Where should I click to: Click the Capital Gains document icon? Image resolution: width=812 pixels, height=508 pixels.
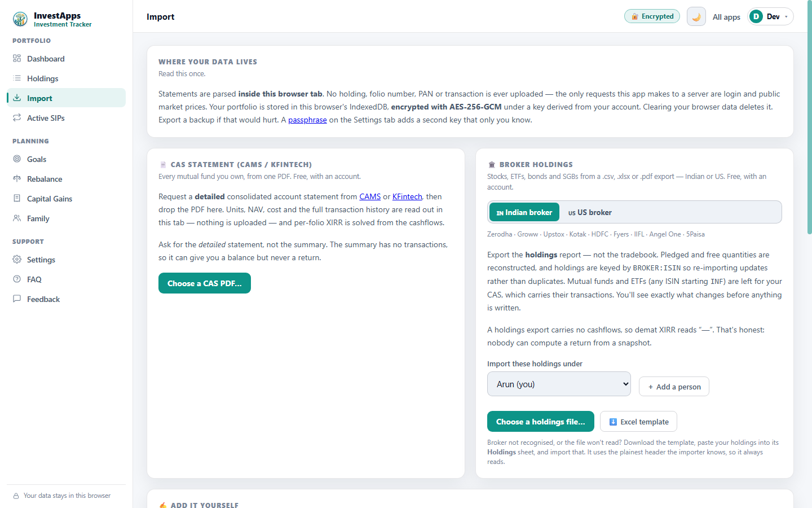tap(17, 198)
